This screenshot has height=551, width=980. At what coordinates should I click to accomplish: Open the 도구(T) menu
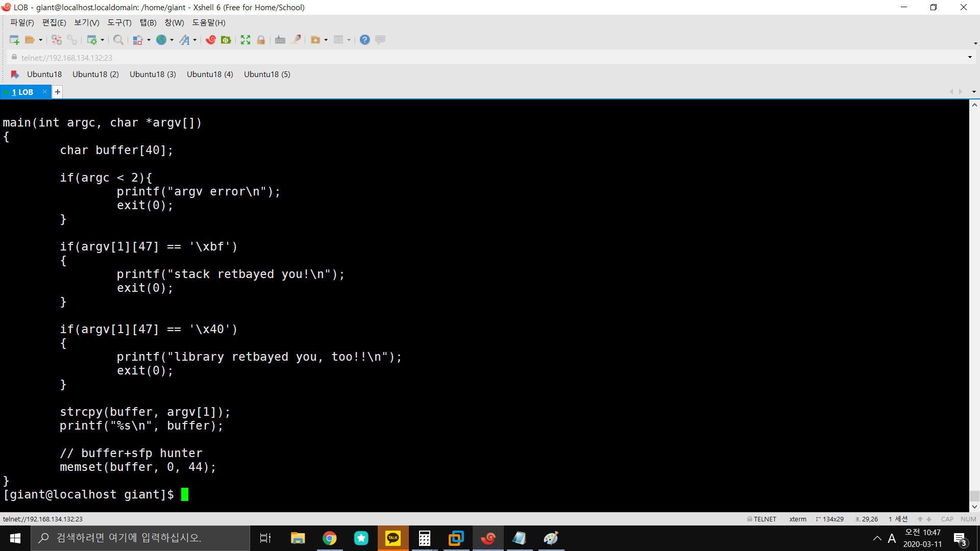click(x=119, y=22)
